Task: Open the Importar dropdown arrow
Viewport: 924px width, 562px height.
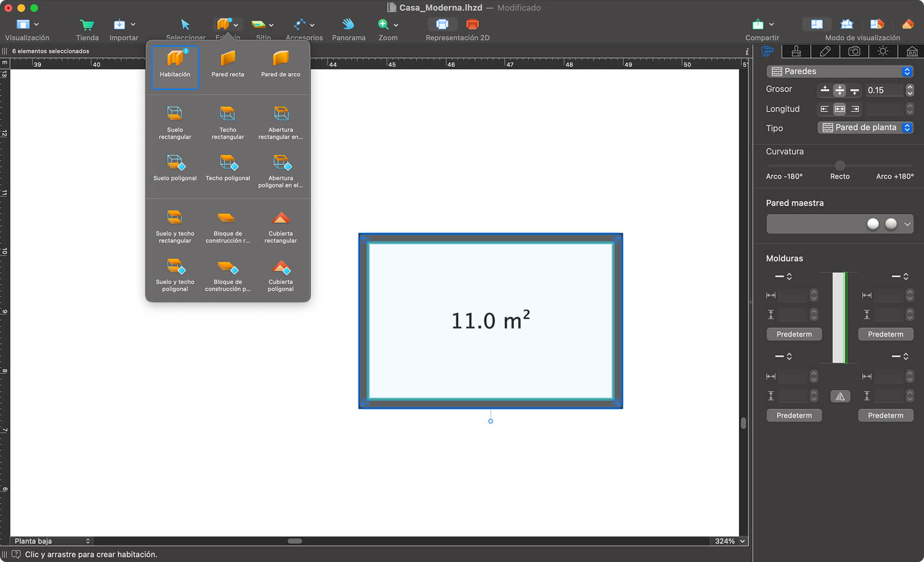Action: tap(133, 24)
